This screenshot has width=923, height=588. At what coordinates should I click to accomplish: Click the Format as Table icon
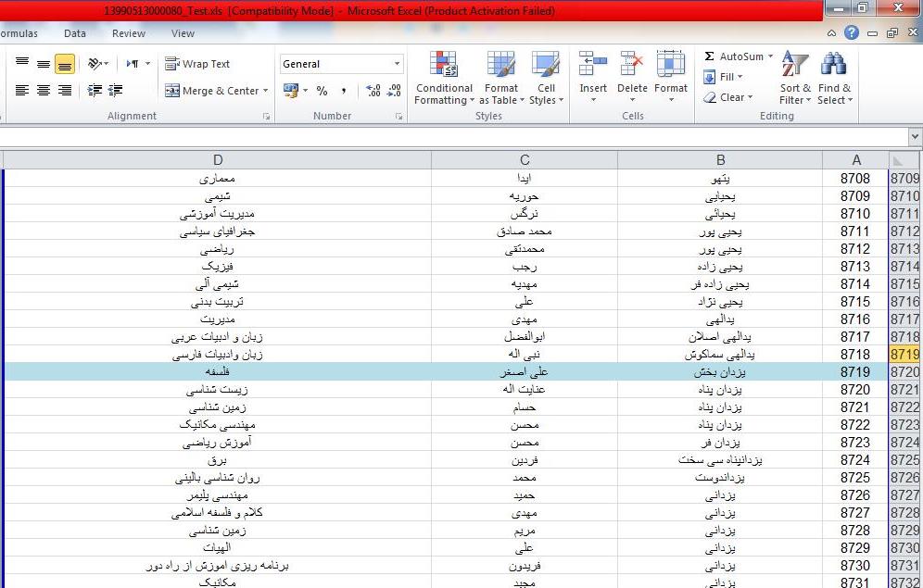pyautogui.click(x=501, y=74)
